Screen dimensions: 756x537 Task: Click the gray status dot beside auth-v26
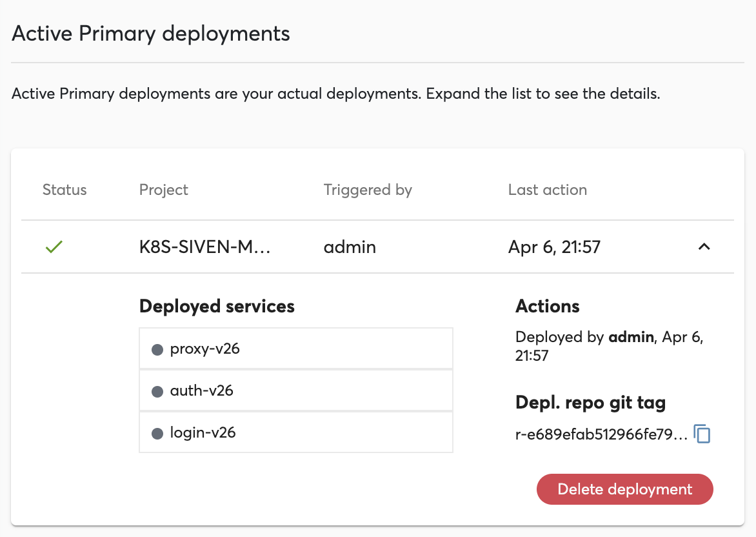(157, 391)
